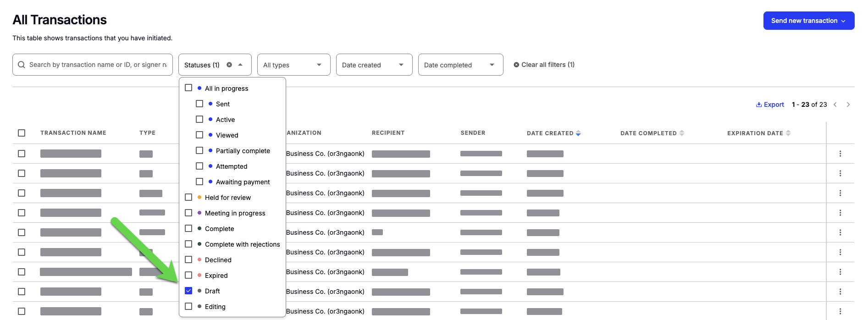Open the Date completed filter dropdown
Image resolution: width=868 pixels, height=320 pixels.
pos(461,65)
